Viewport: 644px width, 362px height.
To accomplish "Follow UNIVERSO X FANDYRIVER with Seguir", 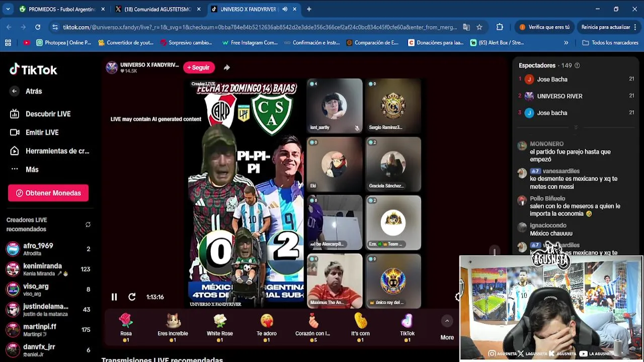I will coord(199,67).
